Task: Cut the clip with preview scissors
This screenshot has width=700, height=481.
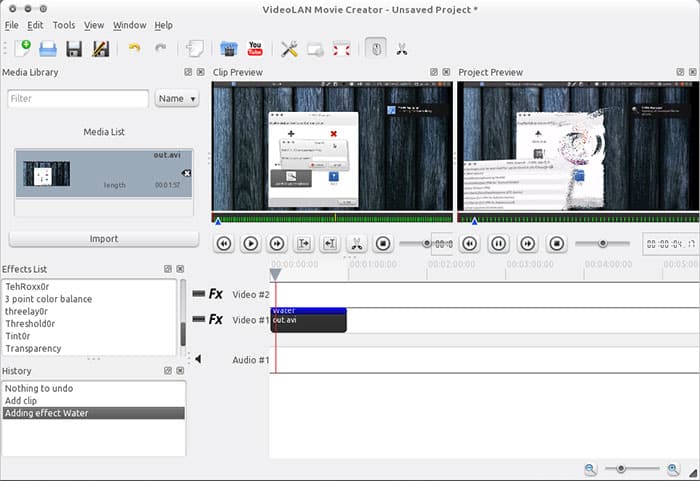Action: pyautogui.click(x=357, y=243)
